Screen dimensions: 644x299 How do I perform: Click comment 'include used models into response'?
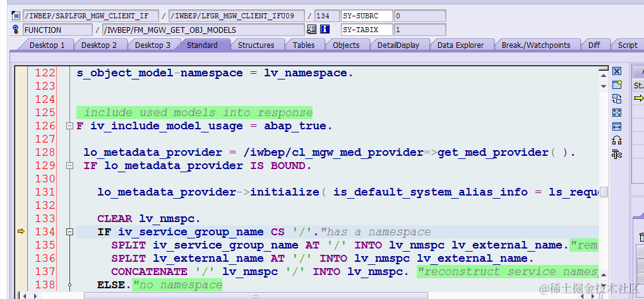click(198, 112)
